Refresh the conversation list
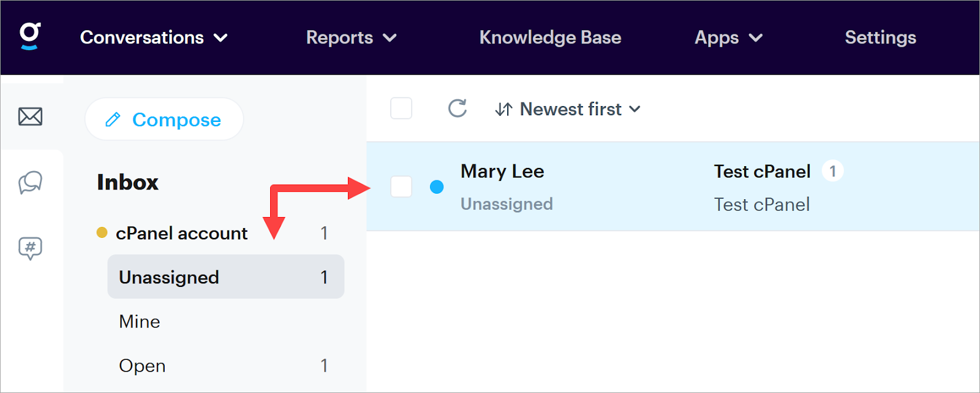980x393 pixels. [457, 109]
